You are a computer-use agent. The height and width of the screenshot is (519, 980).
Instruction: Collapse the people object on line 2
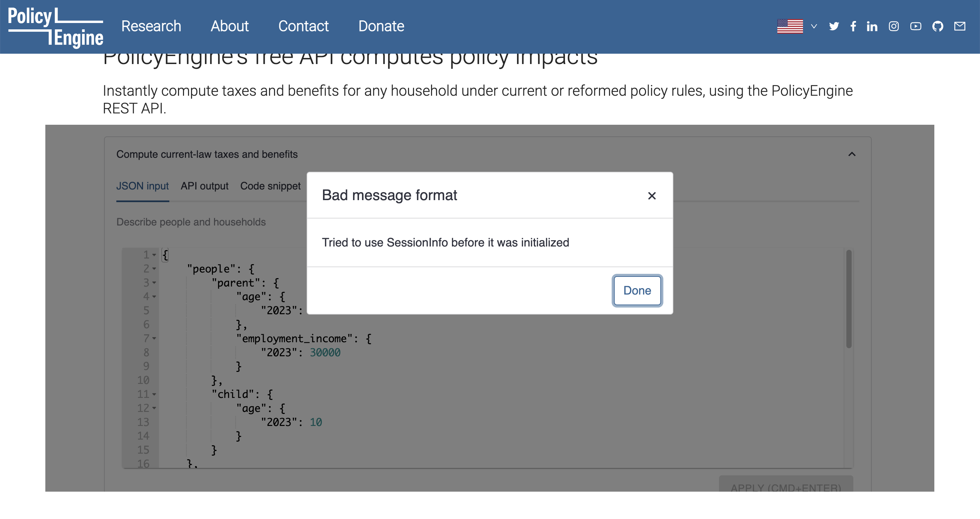point(154,269)
